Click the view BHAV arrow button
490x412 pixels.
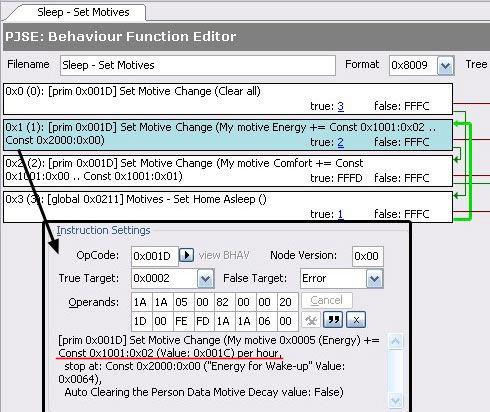187,255
